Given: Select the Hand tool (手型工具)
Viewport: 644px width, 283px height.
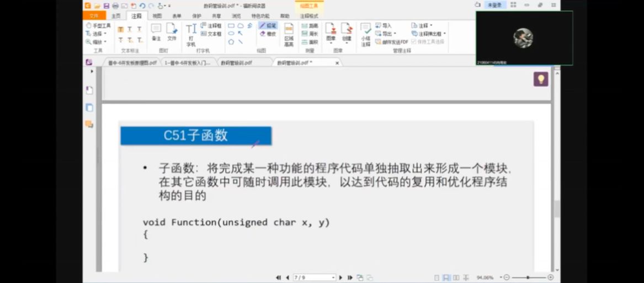Looking at the screenshot, I should point(98,26).
